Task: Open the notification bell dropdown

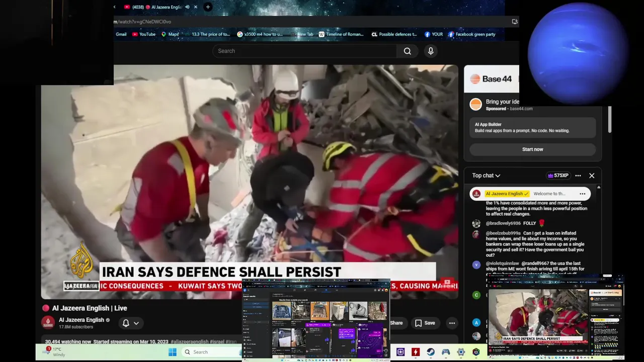Action: tap(130, 323)
